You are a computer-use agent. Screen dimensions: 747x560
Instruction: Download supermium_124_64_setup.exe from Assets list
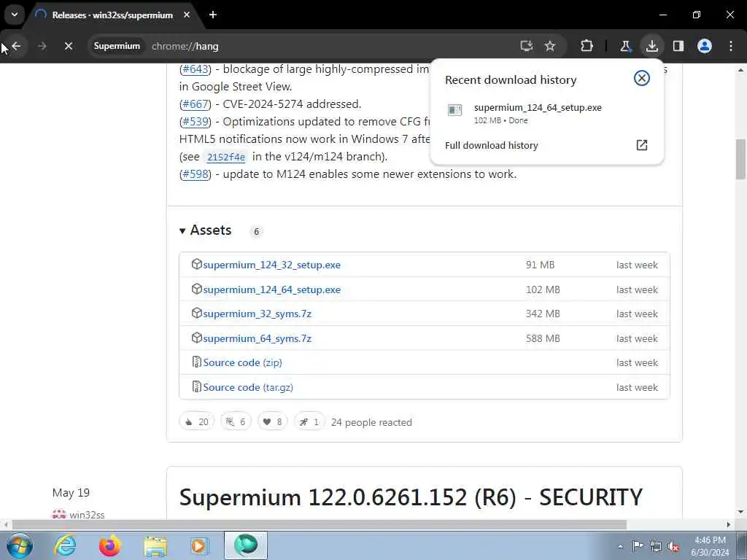[x=271, y=289]
